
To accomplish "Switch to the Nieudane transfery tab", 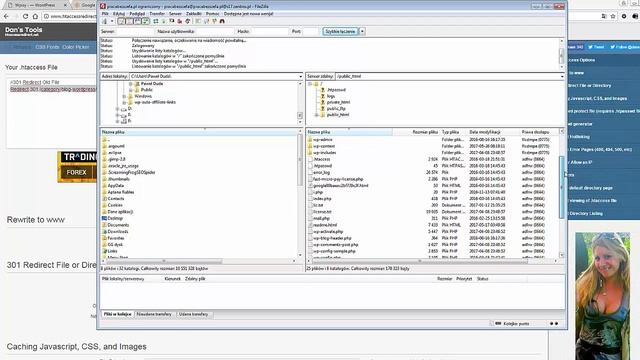I will tap(154, 314).
